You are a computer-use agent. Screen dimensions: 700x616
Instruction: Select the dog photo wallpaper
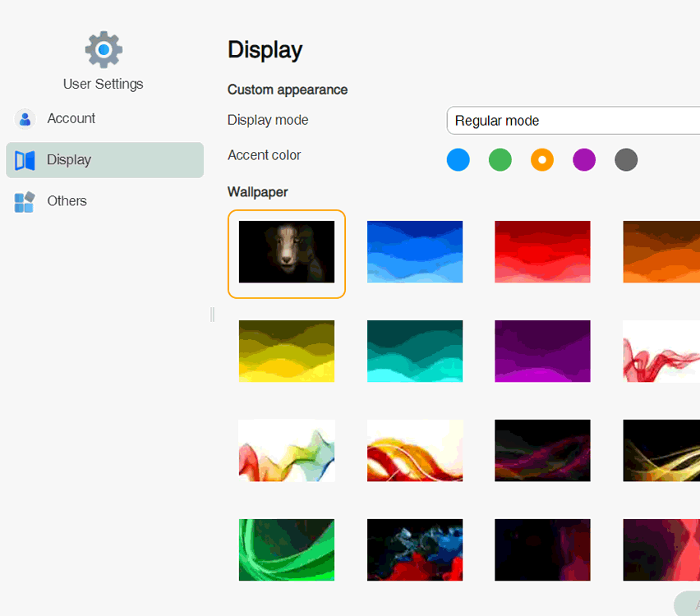click(x=287, y=252)
